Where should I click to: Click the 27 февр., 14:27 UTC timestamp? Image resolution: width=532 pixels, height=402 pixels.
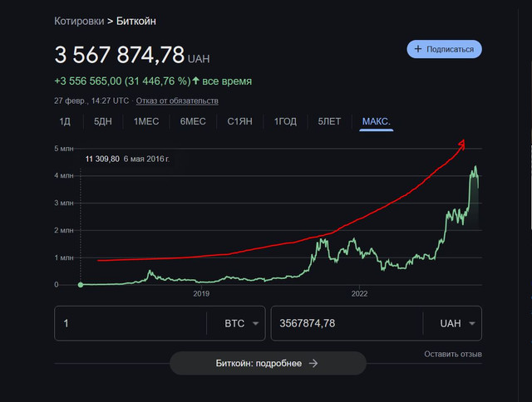click(x=91, y=100)
